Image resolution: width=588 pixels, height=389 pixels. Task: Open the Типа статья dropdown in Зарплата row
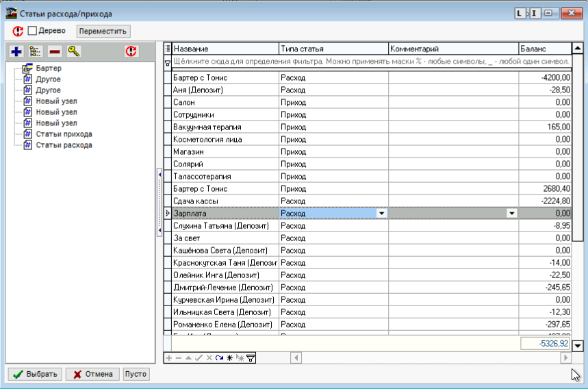click(381, 214)
